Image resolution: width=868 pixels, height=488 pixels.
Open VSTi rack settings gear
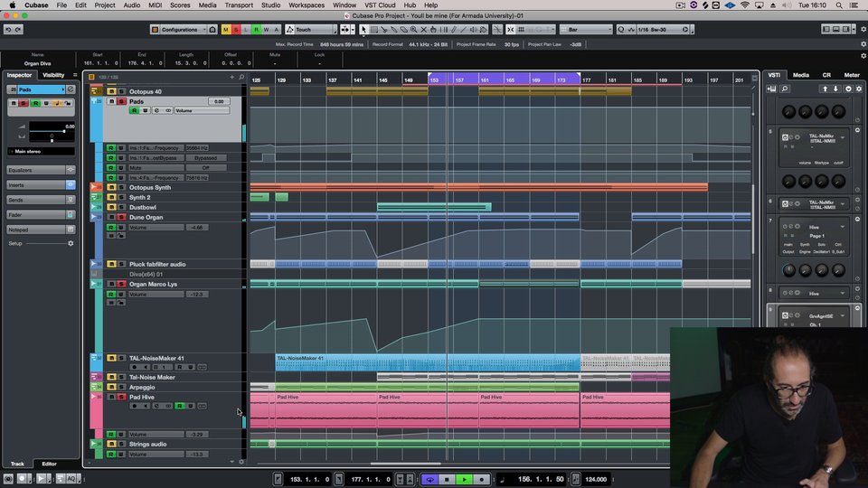[x=859, y=89]
